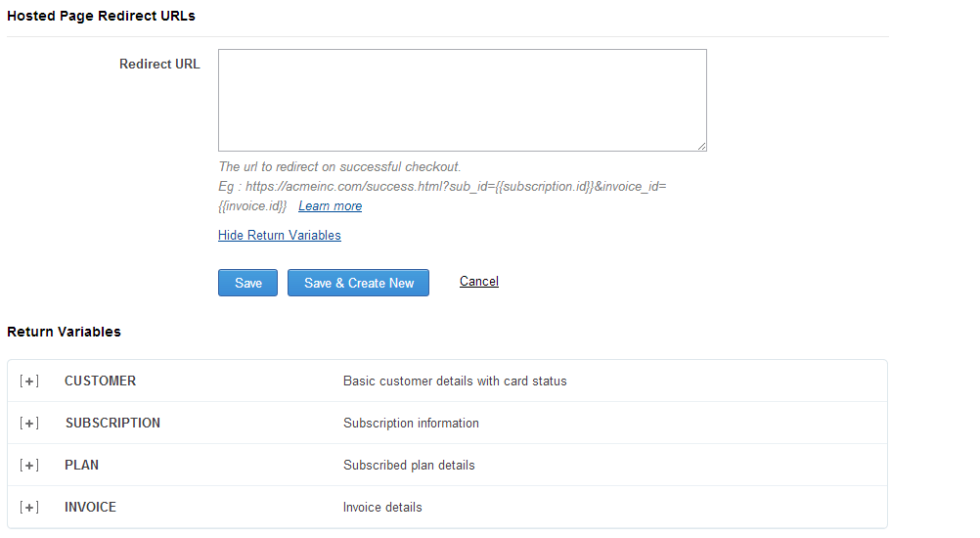980x538 pixels.
Task: Click Hide Return Variables link
Action: point(279,236)
